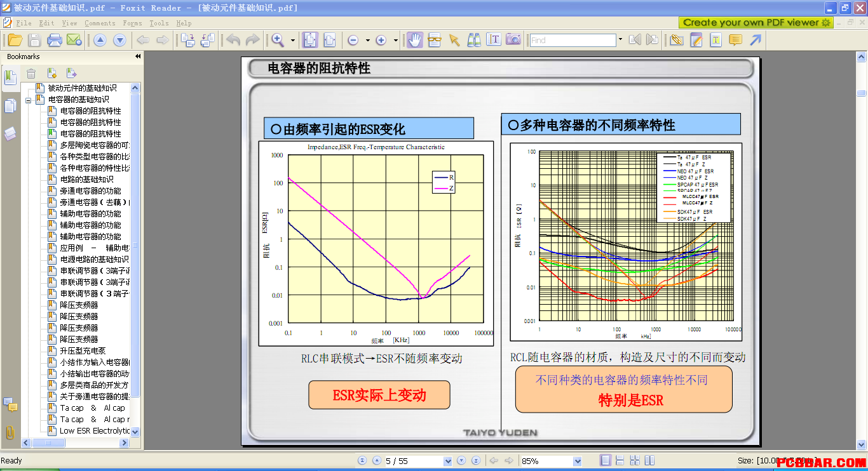Image resolution: width=868 pixels, height=471 pixels.
Task: Go to previous page in status bar
Action: coord(376,461)
